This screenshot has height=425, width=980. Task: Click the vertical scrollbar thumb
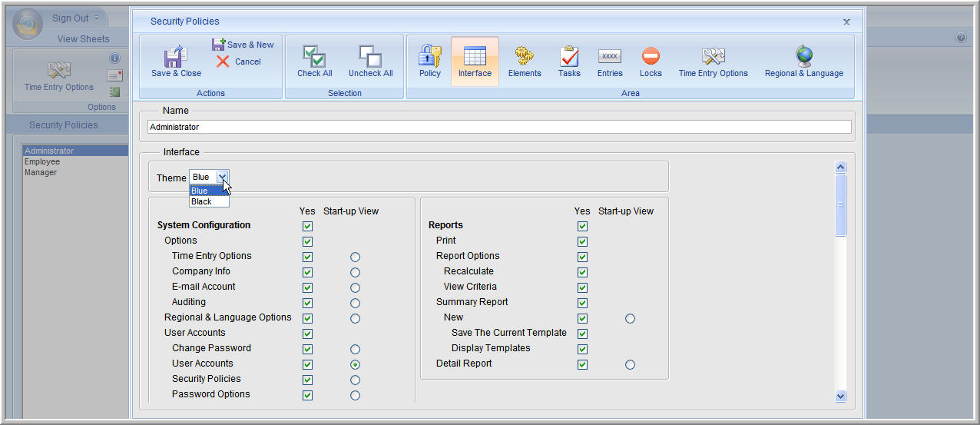pyautogui.click(x=840, y=204)
